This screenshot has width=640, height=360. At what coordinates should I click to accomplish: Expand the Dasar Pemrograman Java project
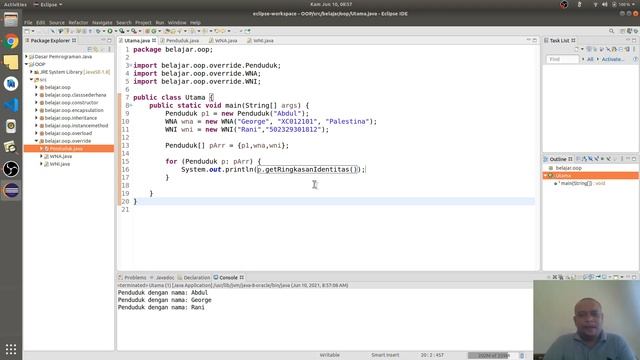pyautogui.click(x=27, y=57)
